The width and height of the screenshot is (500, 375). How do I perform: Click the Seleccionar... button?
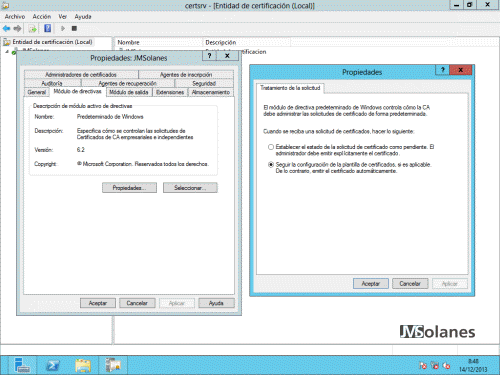pos(190,188)
